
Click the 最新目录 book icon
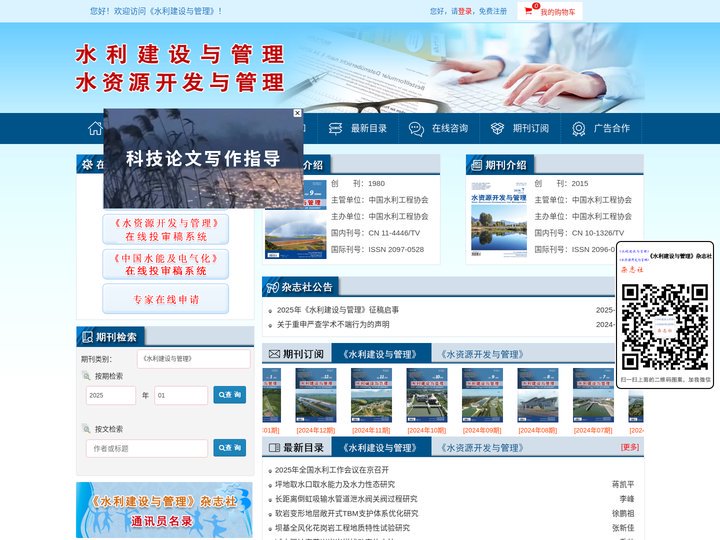point(274,448)
